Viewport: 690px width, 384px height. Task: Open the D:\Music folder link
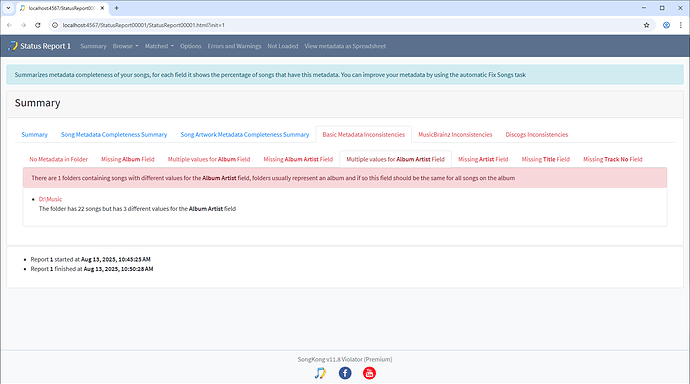[x=50, y=199]
